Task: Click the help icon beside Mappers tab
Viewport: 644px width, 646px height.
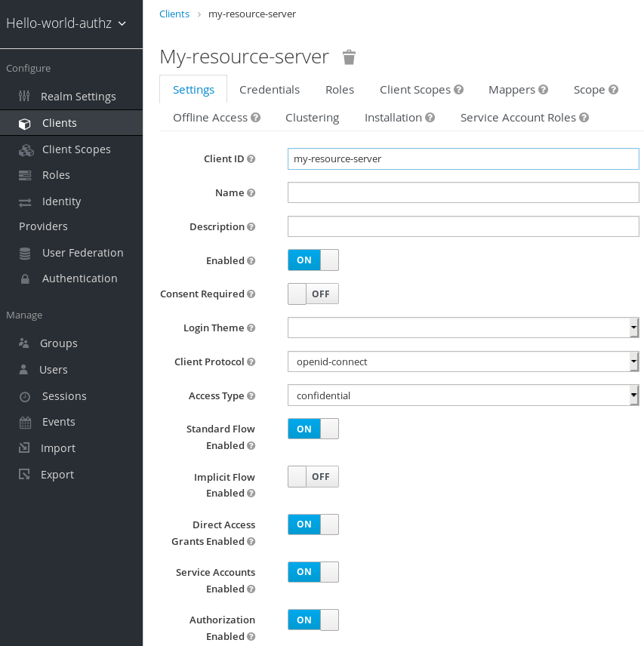Action: [544, 90]
